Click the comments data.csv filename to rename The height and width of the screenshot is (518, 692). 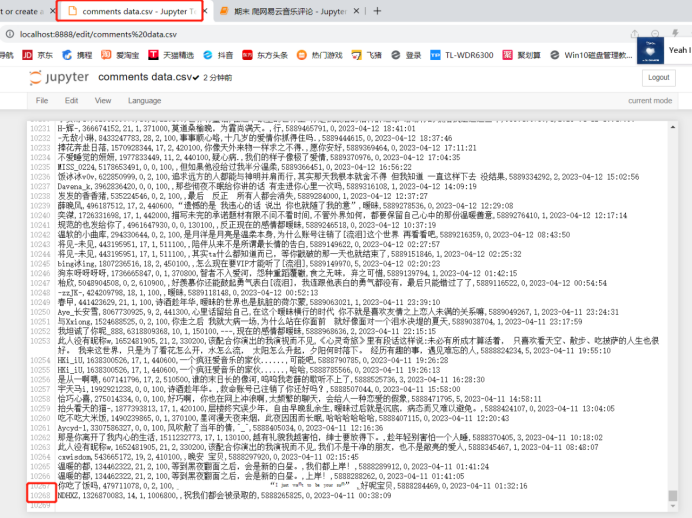[145, 77]
